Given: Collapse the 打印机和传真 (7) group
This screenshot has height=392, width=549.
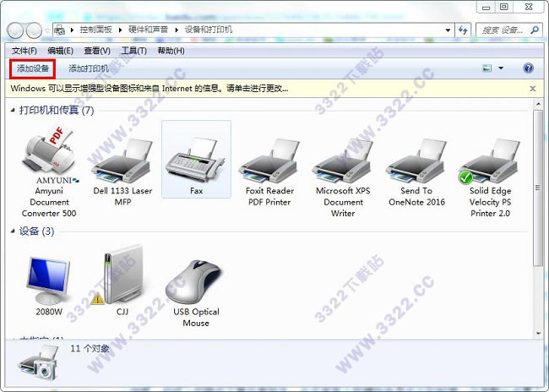Looking at the screenshot, I should [x=13, y=111].
